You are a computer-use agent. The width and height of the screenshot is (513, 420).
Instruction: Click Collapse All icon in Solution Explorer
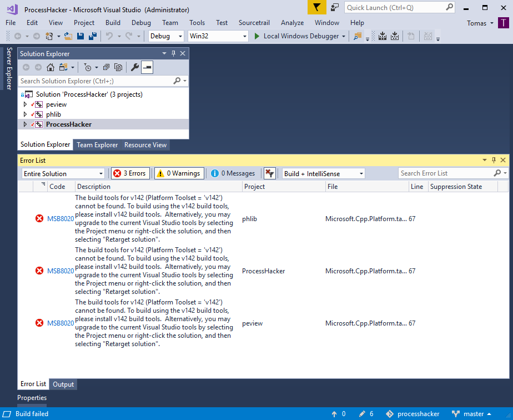pos(106,67)
